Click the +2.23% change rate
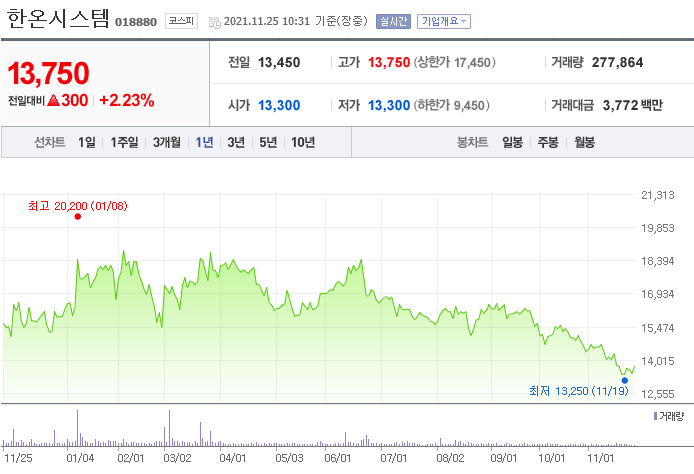 [x=127, y=100]
